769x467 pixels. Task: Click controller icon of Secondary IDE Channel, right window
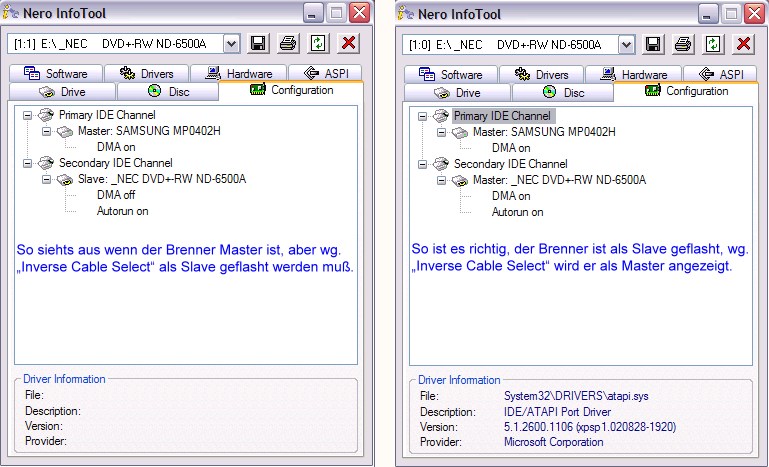click(441, 164)
